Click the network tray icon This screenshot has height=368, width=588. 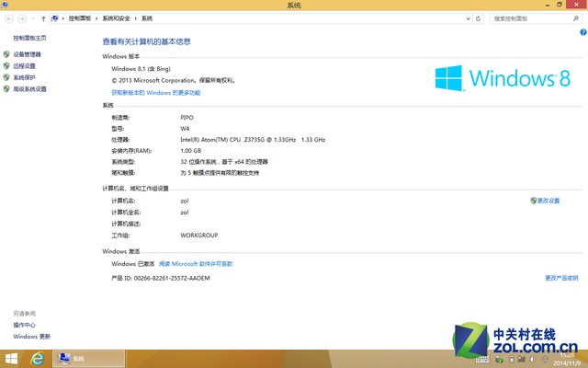[x=521, y=360]
